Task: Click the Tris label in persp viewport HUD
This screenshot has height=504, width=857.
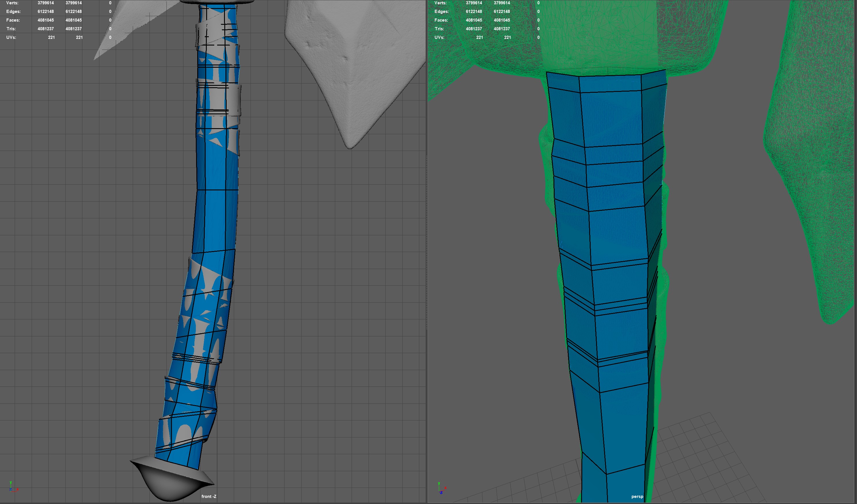Action: 439,29
